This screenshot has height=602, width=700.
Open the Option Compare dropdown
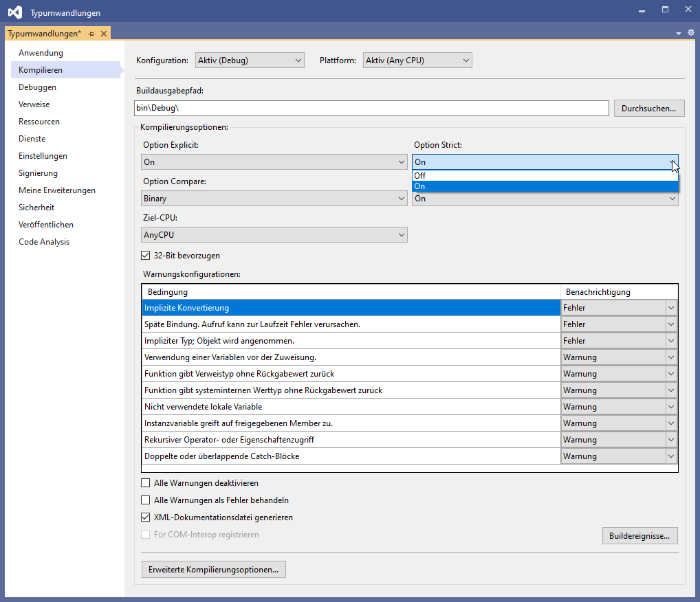pyautogui.click(x=274, y=199)
